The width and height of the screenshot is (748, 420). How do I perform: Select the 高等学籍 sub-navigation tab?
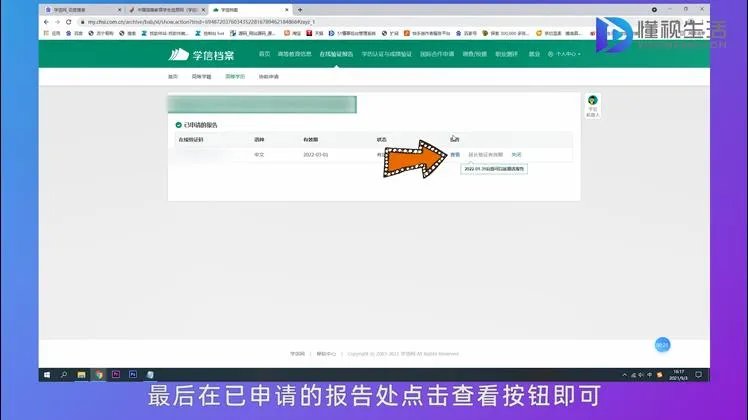coord(201,76)
